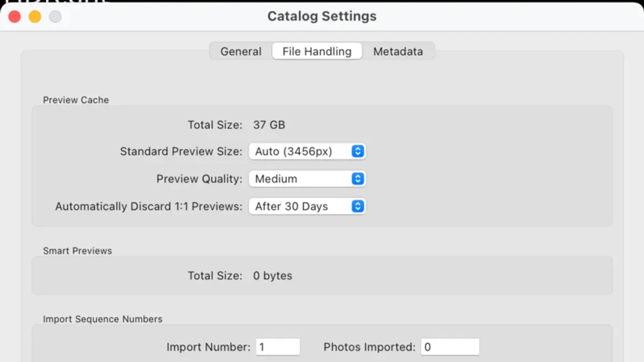The width and height of the screenshot is (644, 362).
Task: Open Automatically Discard 1:1 Previews dropdown
Action: pyautogui.click(x=307, y=206)
